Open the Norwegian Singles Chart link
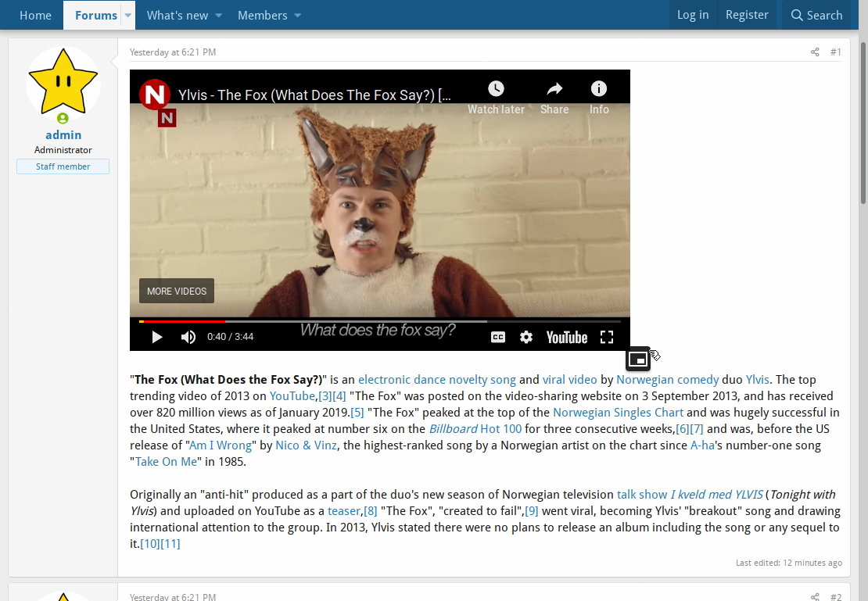The image size is (868, 601). (x=618, y=413)
